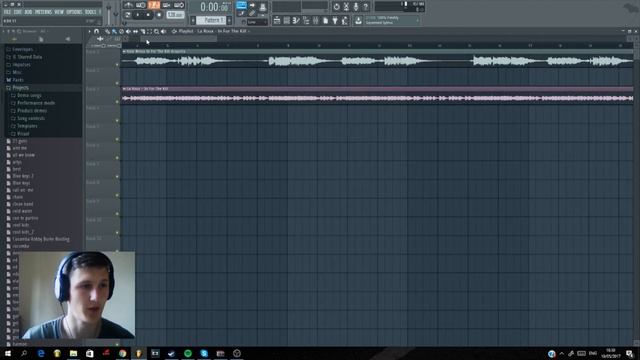640x360 pixels.
Task: Click the tempo display
Action: [x=176, y=15]
